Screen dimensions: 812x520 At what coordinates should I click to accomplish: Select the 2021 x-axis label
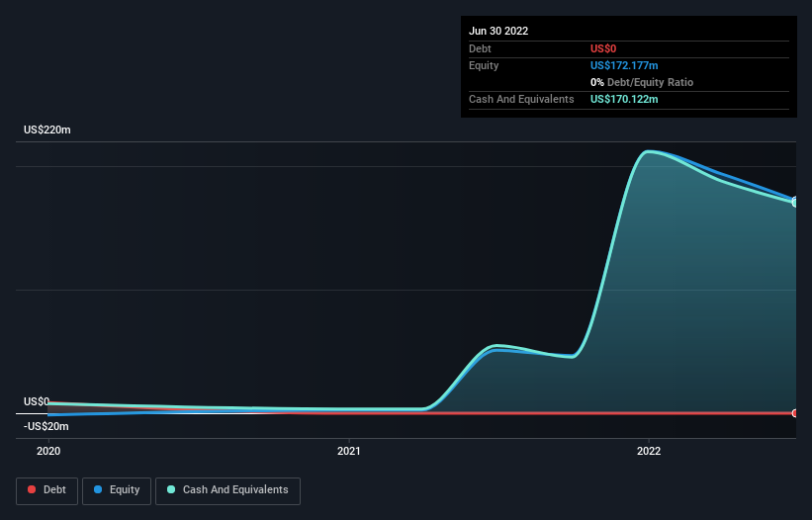pyautogui.click(x=349, y=451)
